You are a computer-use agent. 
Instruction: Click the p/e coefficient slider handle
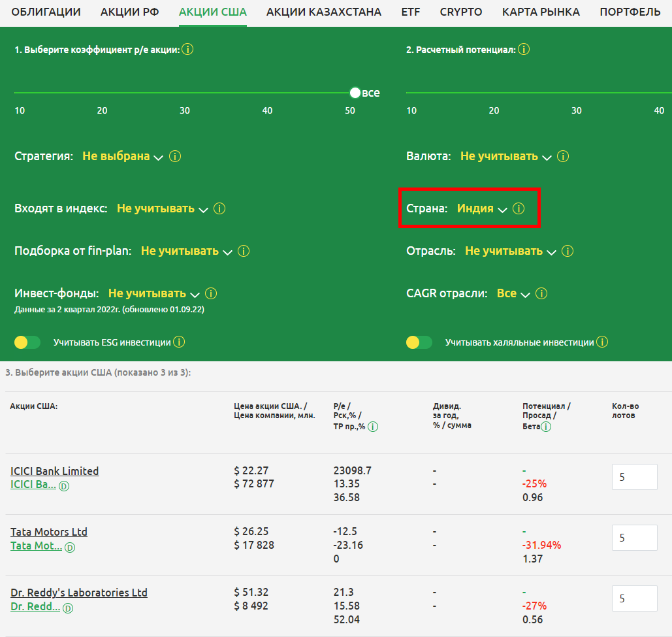355,93
